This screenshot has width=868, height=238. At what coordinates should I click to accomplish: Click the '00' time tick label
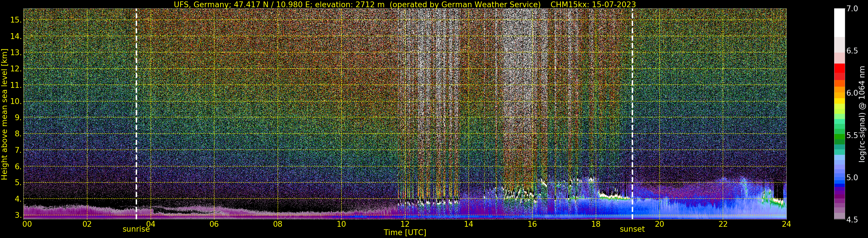(x=27, y=224)
